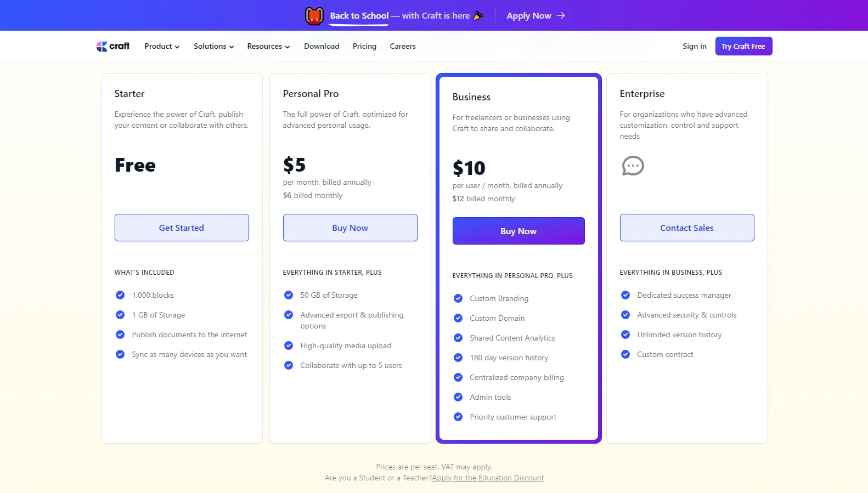
Task: Click the checkmark icon beside Dedicated success manager
Action: 625,295
